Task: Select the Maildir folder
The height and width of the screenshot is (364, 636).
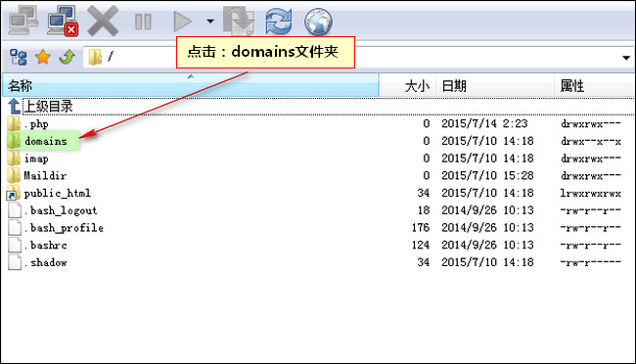Action: (45, 176)
